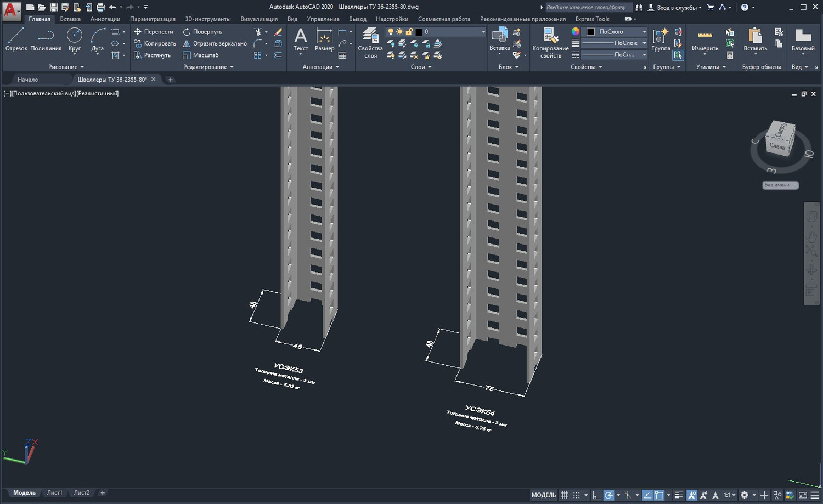
Task: Select the Круг circle tool
Action: point(74,40)
